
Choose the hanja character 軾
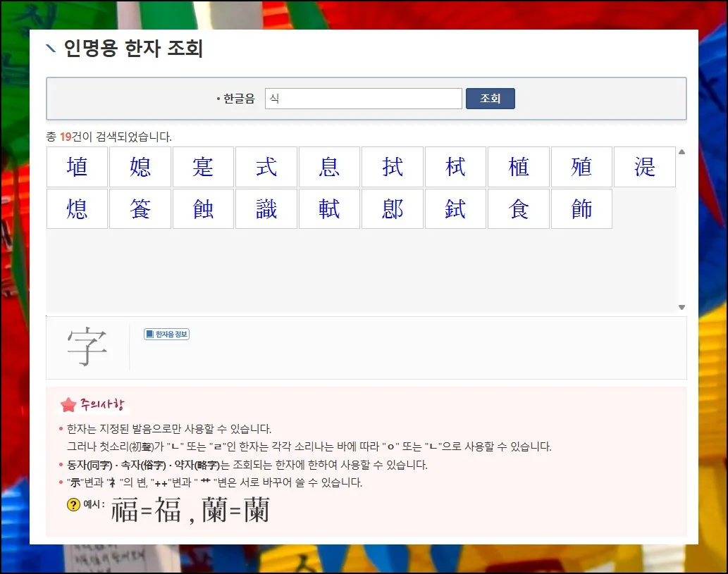[x=329, y=209]
